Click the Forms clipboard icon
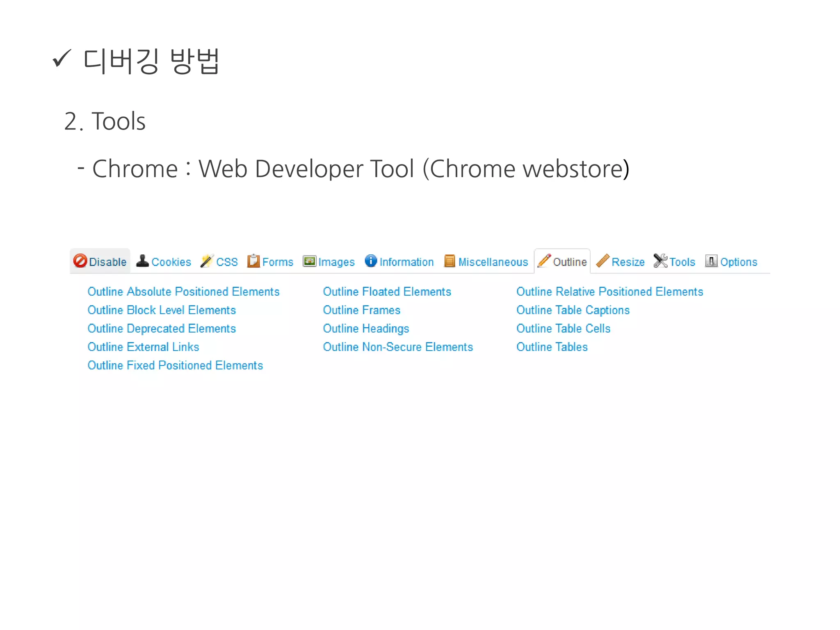The image size is (840, 630). [253, 261]
